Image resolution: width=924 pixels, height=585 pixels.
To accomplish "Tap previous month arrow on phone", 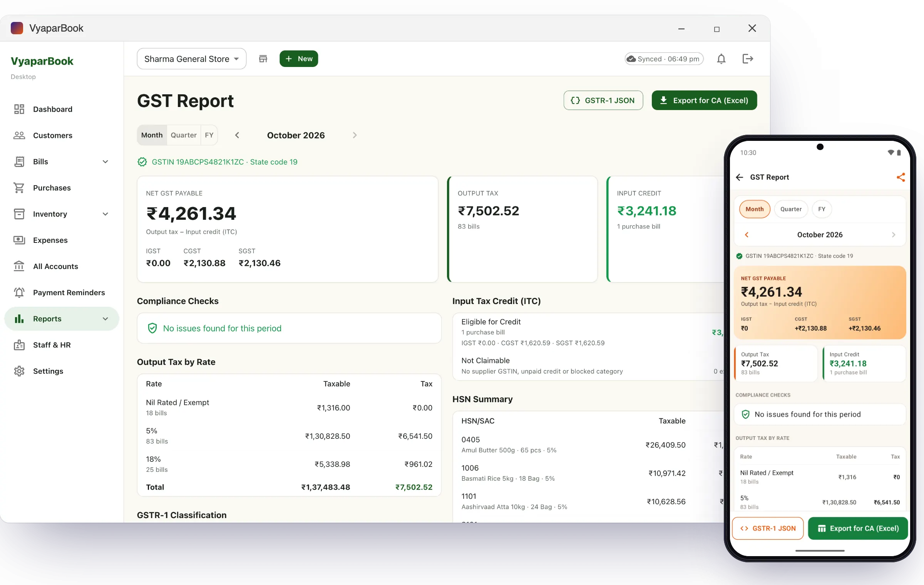I will click(747, 235).
